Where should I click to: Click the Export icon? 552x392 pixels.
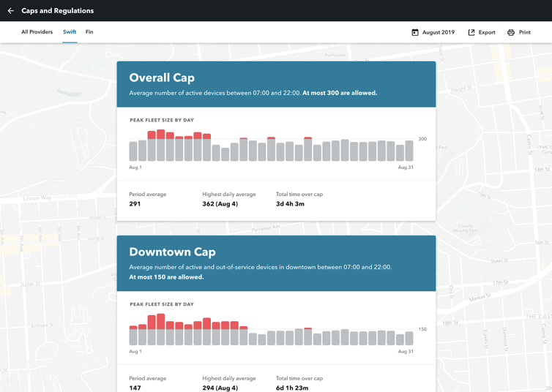pyautogui.click(x=471, y=32)
